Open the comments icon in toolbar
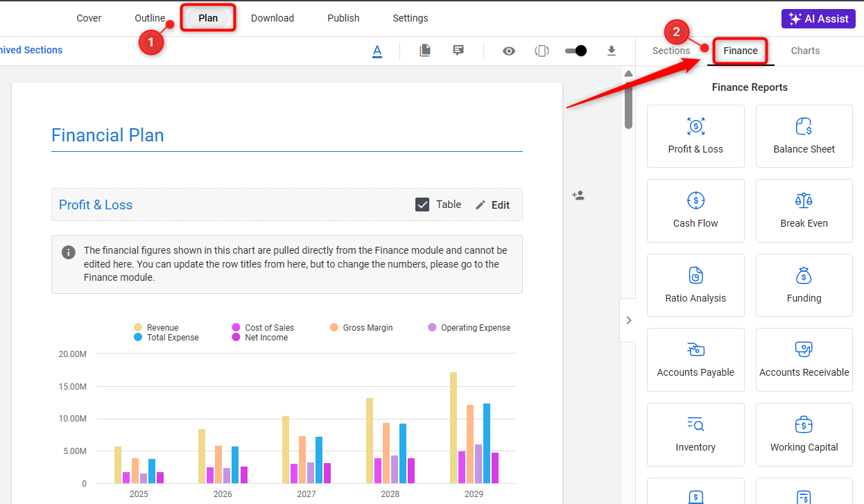The height and width of the screenshot is (504, 864). (x=458, y=50)
